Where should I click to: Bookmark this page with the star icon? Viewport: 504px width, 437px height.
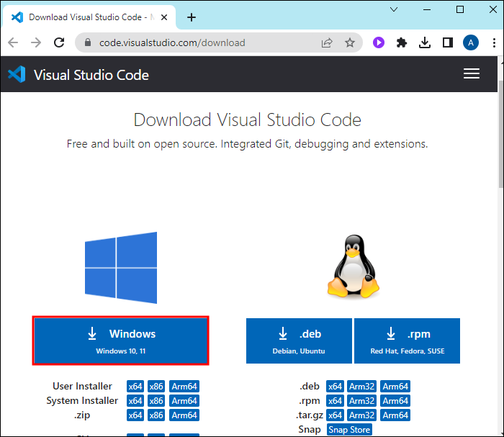coord(350,42)
